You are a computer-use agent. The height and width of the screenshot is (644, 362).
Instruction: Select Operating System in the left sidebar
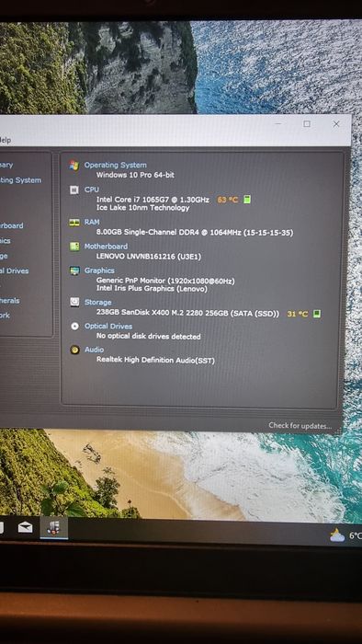click(x=20, y=180)
